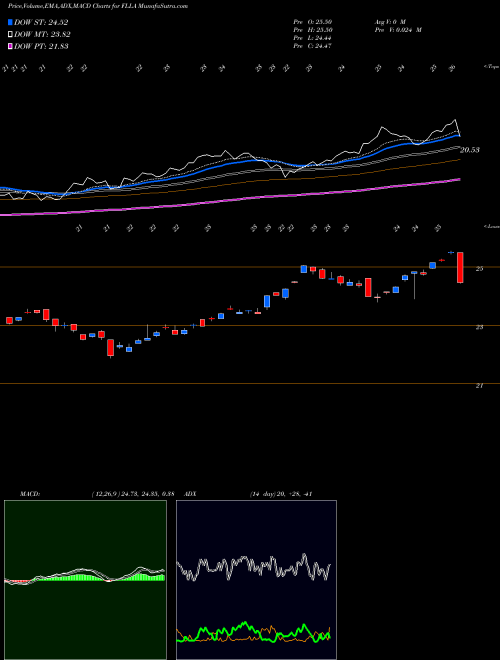
Task: Click the 'MACD:' panel heading
Action: (x=29, y=494)
